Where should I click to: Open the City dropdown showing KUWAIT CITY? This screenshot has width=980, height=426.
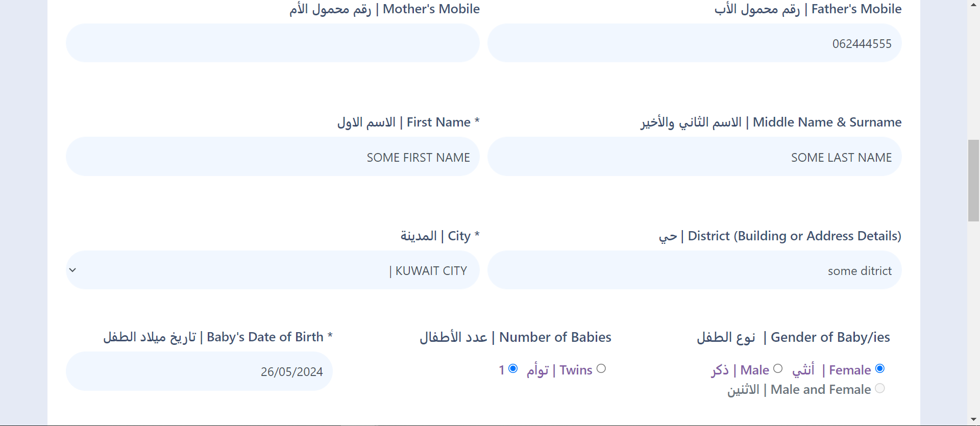tap(273, 270)
